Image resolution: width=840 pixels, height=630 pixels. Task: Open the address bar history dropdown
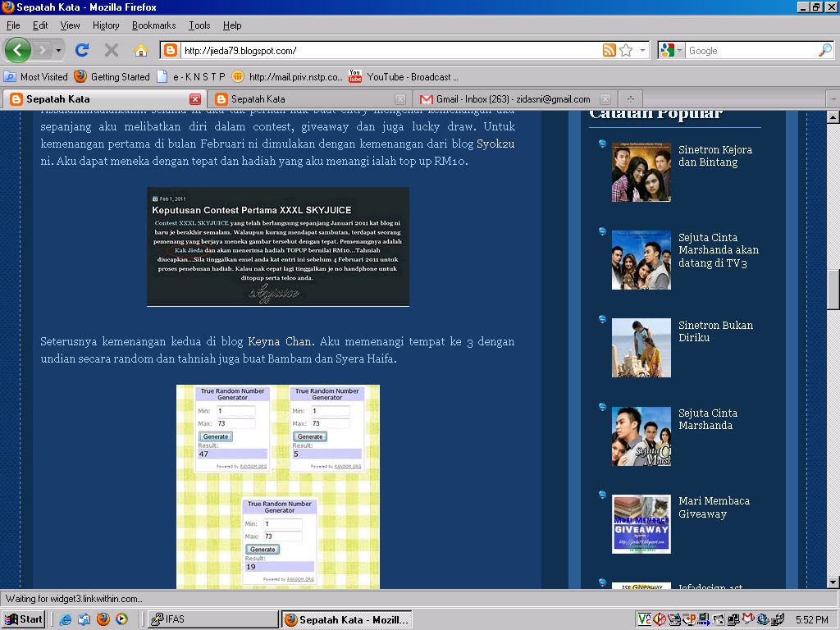click(642, 50)
